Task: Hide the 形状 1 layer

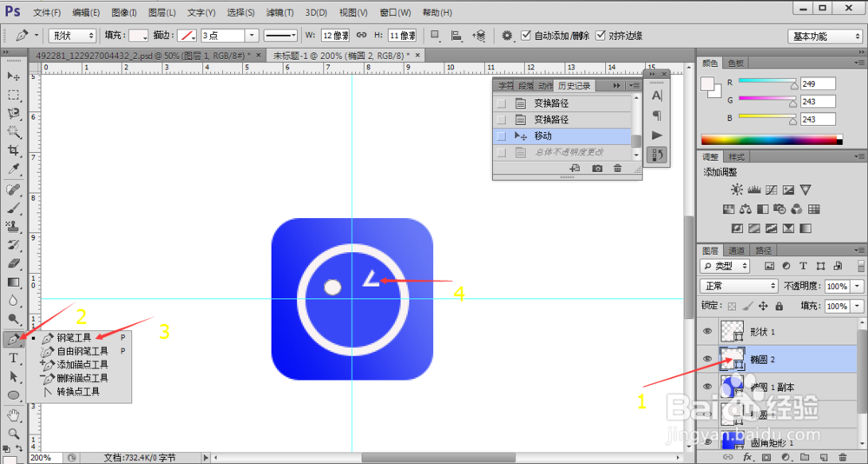Action: [x=707, y=332]
